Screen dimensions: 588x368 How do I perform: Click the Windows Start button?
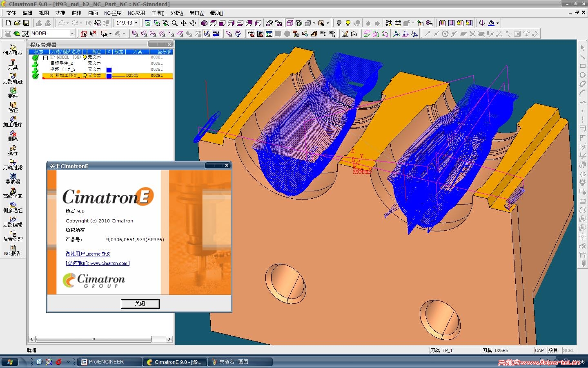[x=10, y=362]
